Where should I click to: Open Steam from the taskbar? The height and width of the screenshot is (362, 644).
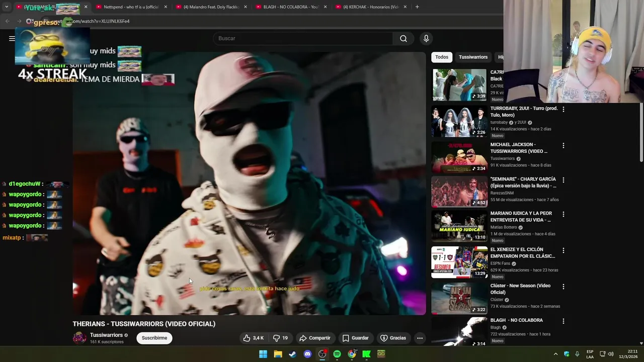pos(292,354)
